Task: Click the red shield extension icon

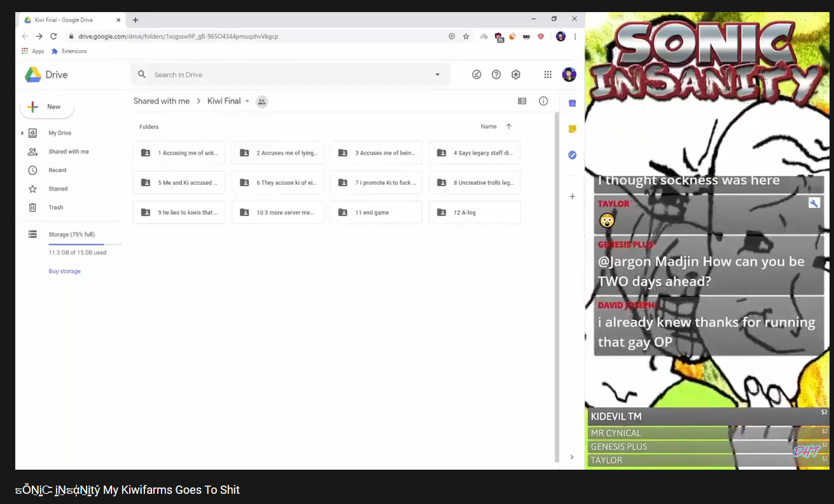Action: (x=541, y=36)
